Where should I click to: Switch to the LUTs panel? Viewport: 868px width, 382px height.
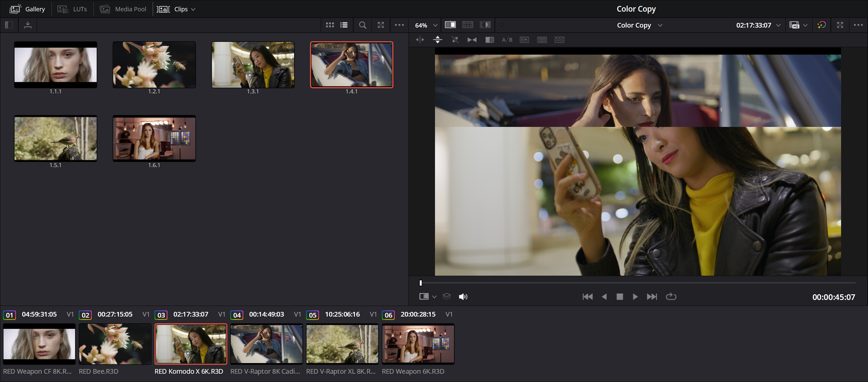[72, 9]
